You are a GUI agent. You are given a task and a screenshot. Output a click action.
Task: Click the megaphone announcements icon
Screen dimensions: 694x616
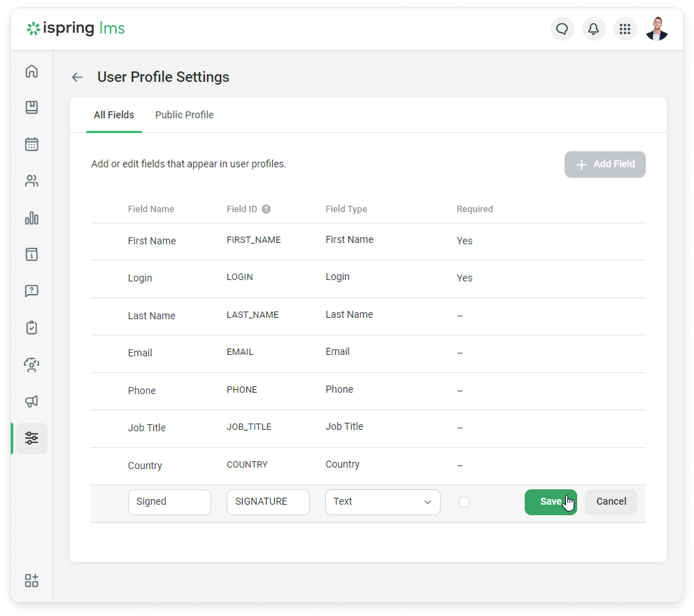(x=31, y=401)
